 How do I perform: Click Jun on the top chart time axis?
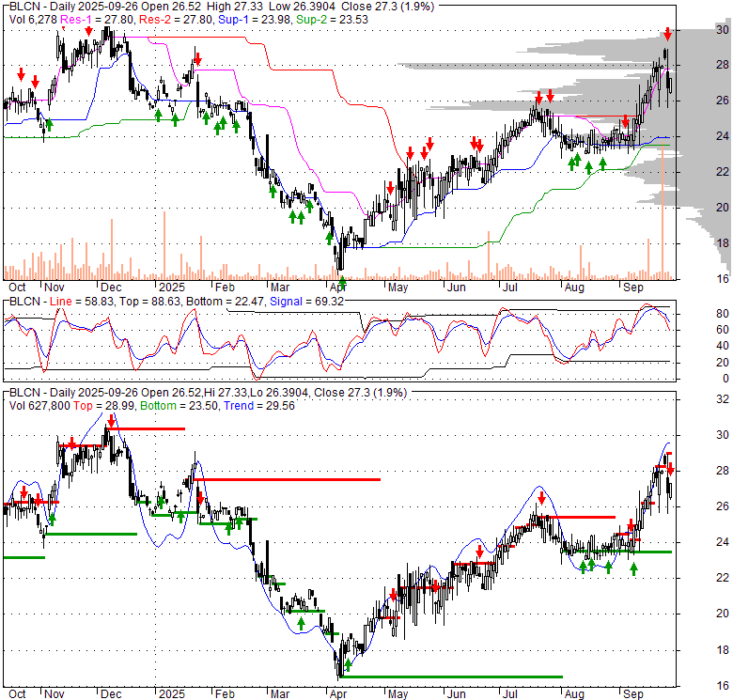[457, 287]
